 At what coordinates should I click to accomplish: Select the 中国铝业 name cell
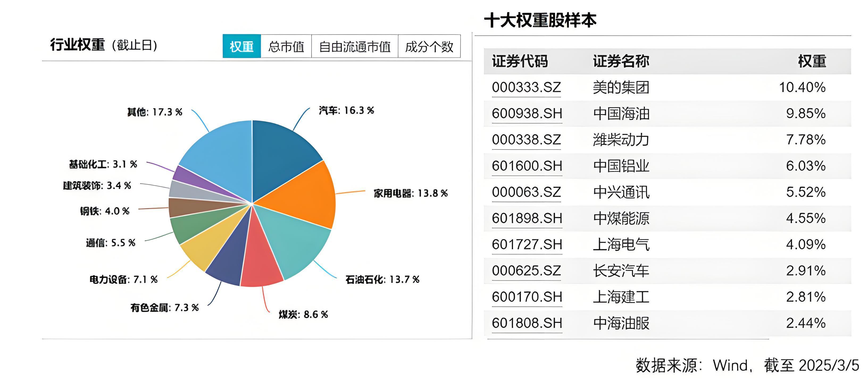click(621, 166)
